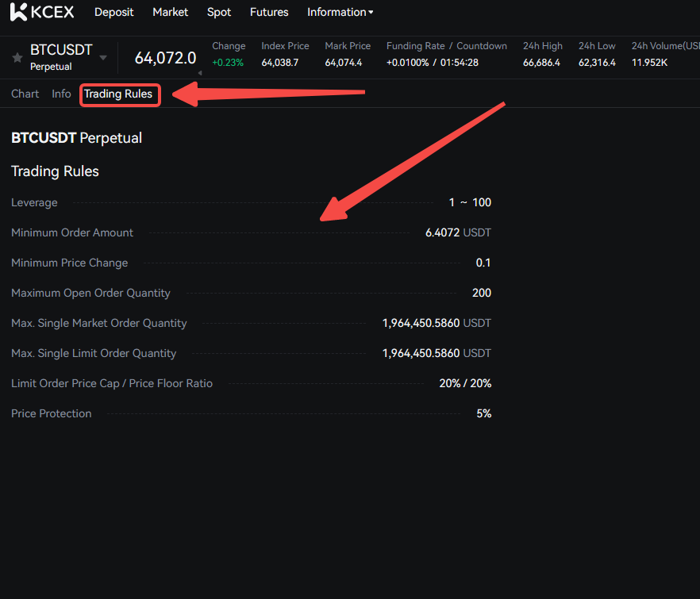Switch to the Chart tab
The height and width of the screenshot is (599, 700).
tap(25, 94)
